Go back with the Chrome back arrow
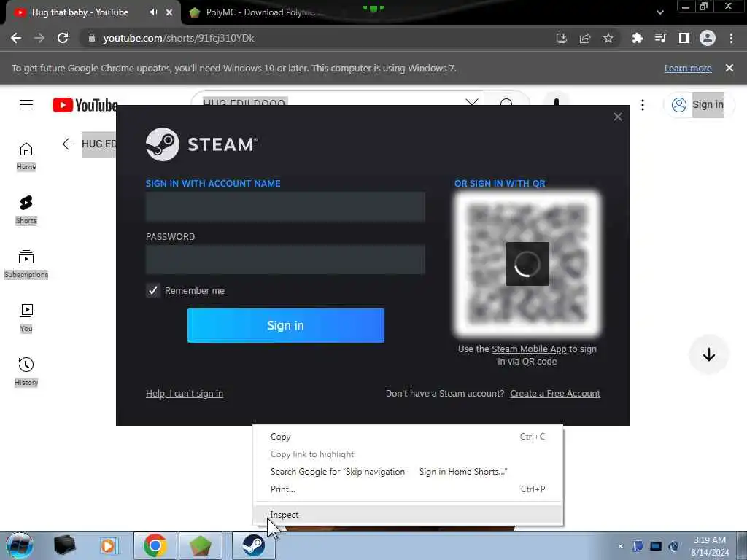 pyautogui.click(x=16, y=38)
